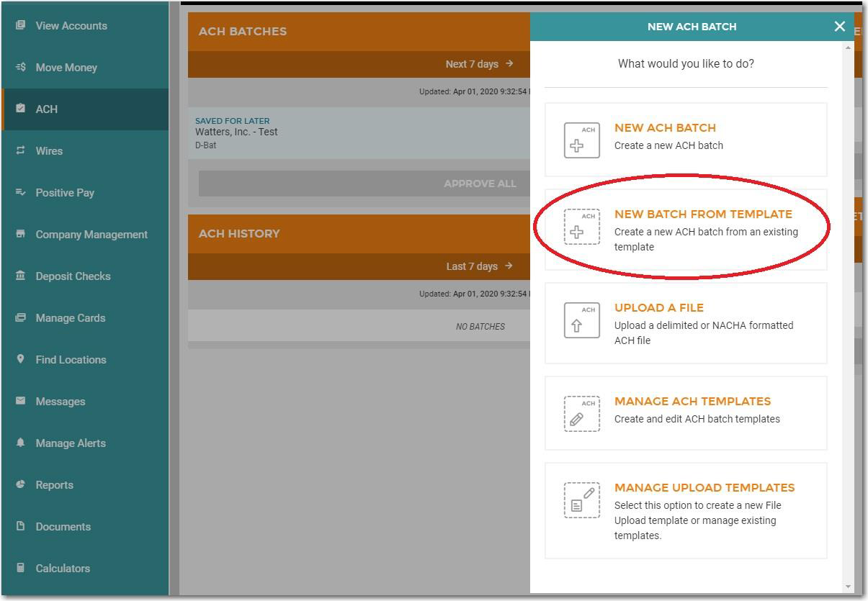Click the New Batch From Template icon
The width and height of the screenshot is (868, 601).
pos(581,227)
